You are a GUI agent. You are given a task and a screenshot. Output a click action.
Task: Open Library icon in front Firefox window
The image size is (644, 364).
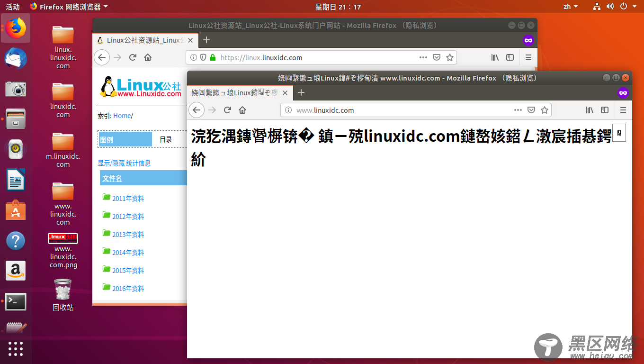pos(590,110)
